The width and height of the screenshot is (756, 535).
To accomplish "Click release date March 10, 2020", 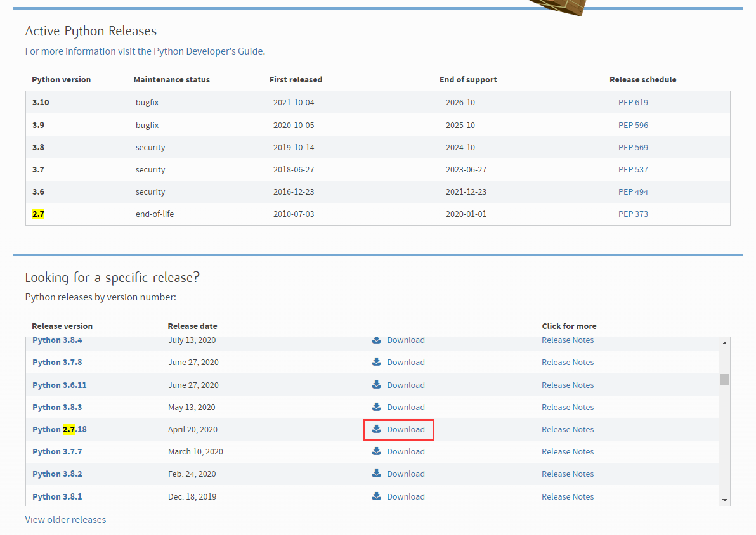I will 195,451.
